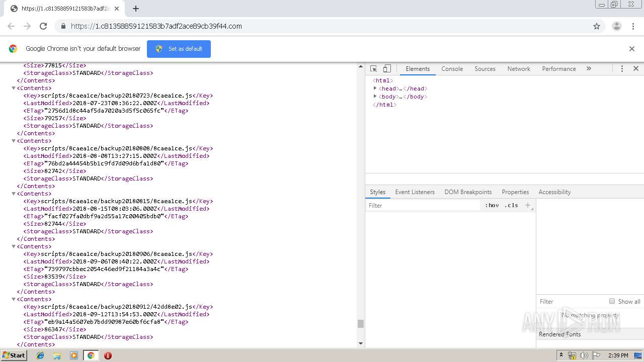
Task: Bookmark this page with the star icon
Action: [x=597, y=26]
